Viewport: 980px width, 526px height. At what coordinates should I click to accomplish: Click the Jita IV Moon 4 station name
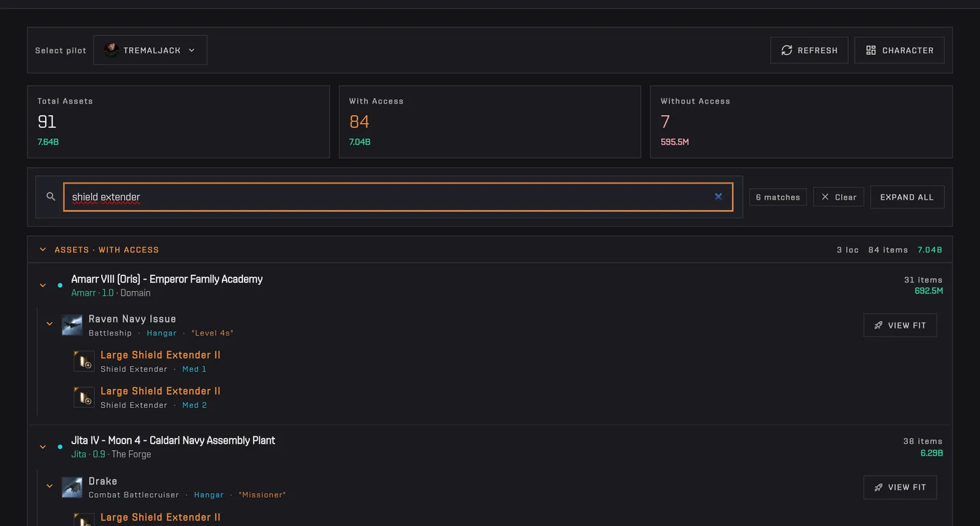pos(173,440)
